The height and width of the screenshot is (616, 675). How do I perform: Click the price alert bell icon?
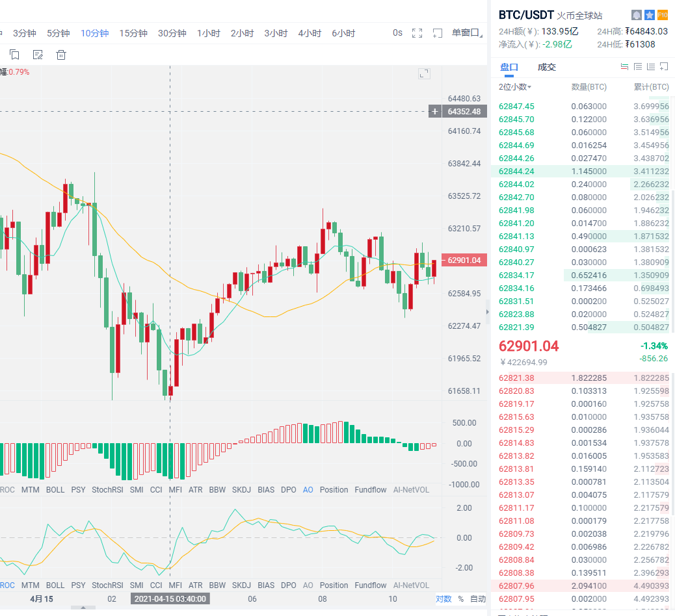637,15
